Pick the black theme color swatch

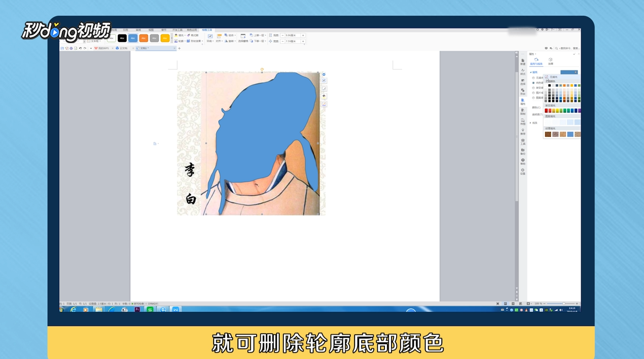point(550,85)
